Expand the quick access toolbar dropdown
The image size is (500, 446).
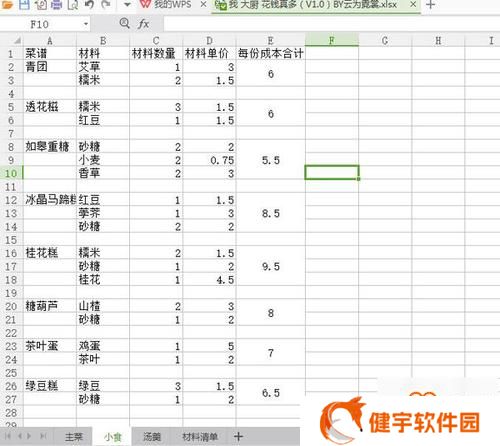pyautogui.click(x=127, y=5)
